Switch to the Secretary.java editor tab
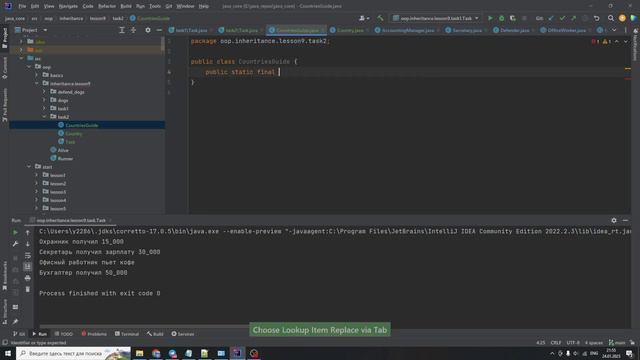Screen dimensions: 640x360 click(467, 30)
